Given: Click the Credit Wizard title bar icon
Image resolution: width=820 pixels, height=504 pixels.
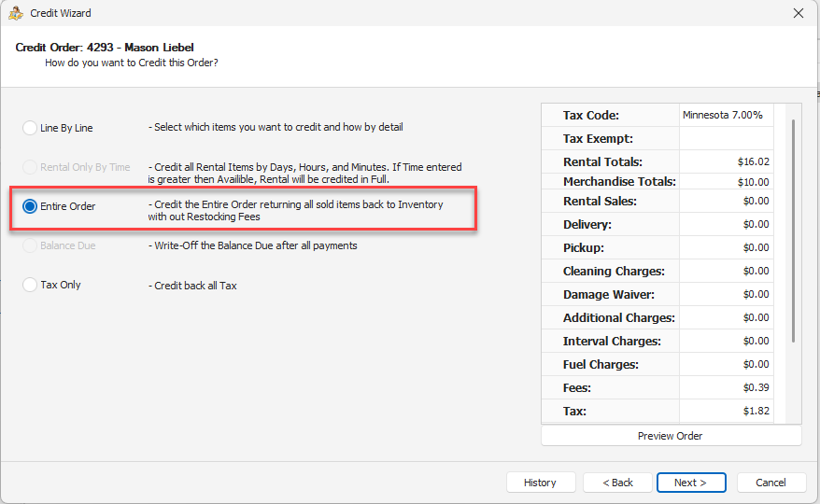Looking at the screenshot, I should pos(16,13).
